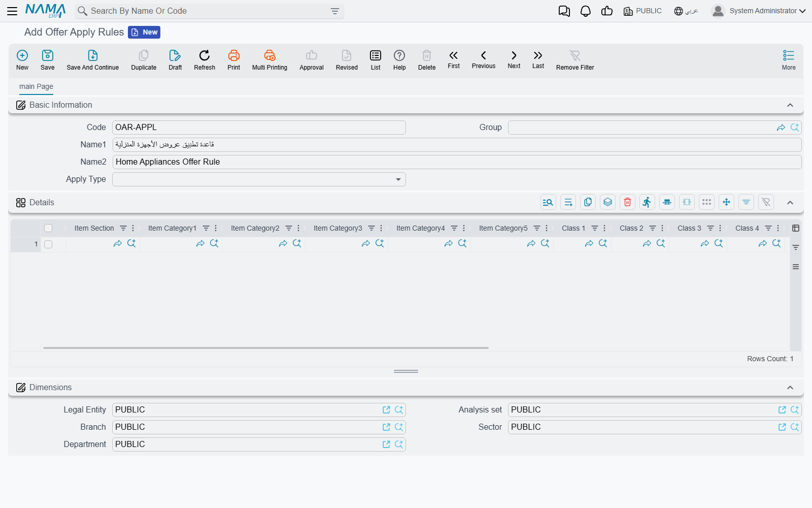812x508 pixels.
Task: Click the thumbs-up icon in header
Action: pos(607,11)
